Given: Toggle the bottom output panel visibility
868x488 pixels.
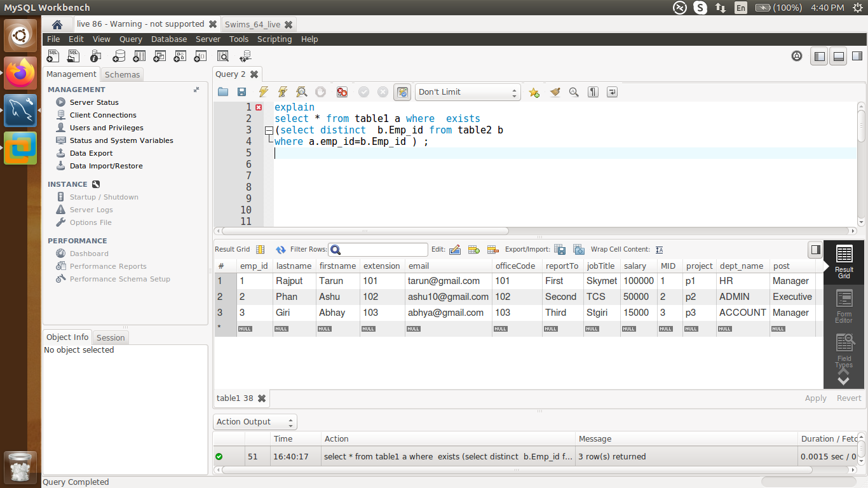Looking at the screenshot, I should (839, 57).
